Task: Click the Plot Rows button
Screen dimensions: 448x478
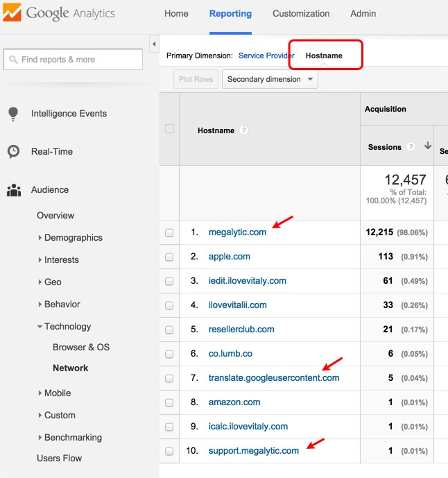Action: coord(195,79)
